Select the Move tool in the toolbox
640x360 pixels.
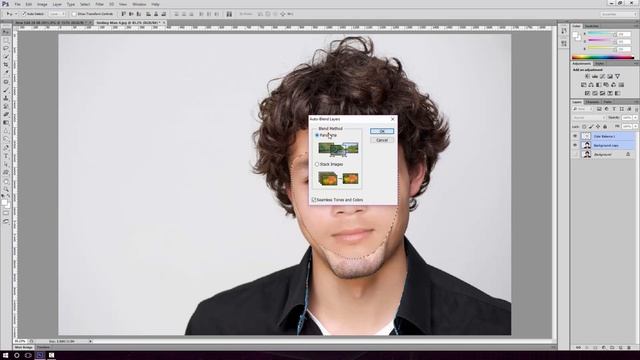(6, 32)
